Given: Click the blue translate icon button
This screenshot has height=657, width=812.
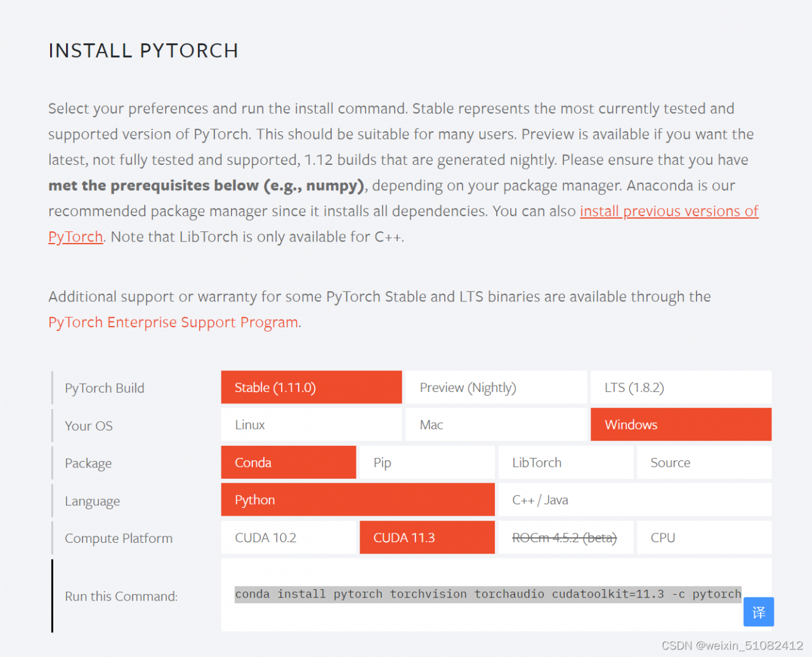Looking at the screenshot, I should (x=758, y=612).
